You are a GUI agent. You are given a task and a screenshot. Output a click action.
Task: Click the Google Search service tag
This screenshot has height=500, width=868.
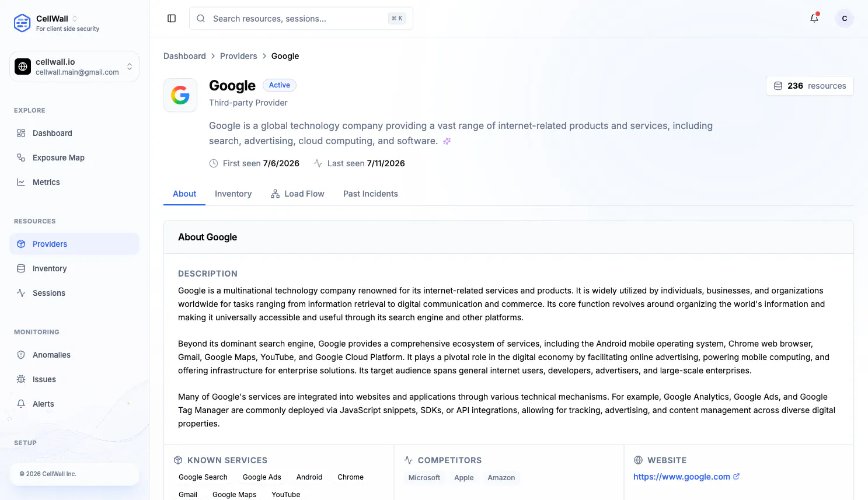(x=203, y=477)
